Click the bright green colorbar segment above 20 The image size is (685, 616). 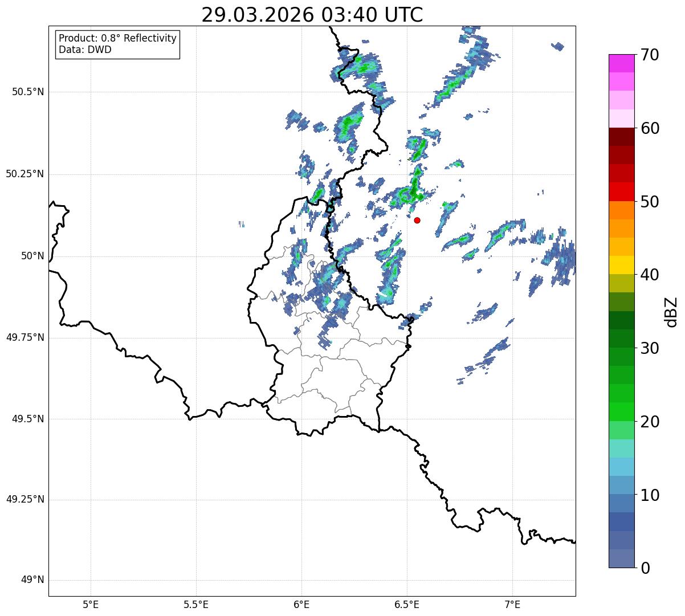tap(621, 412)
